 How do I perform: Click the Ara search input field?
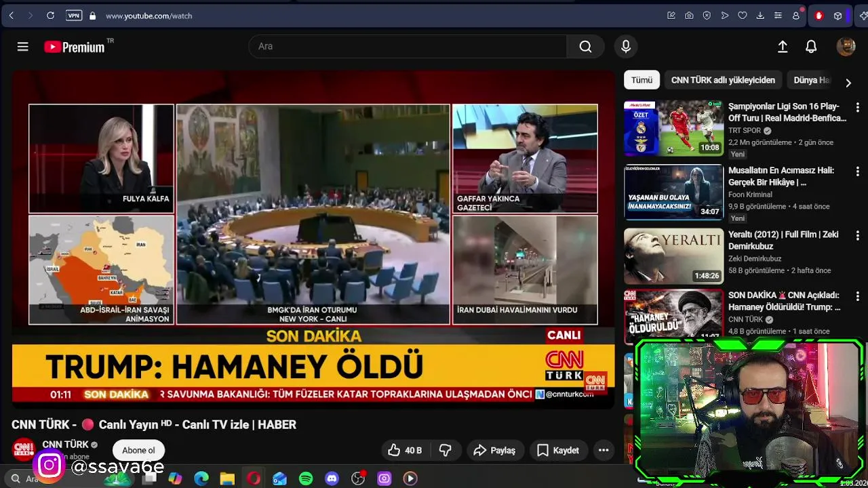(408, 47)
